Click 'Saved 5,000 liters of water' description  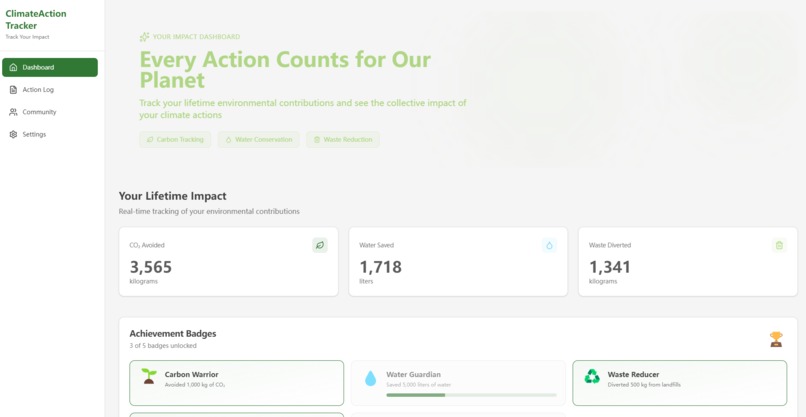point(419,385)
